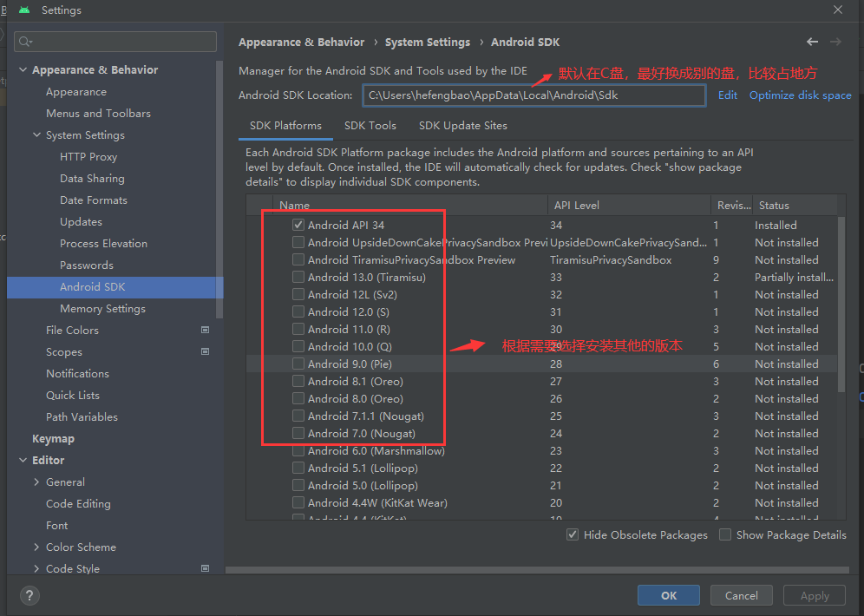Collapse the Appearance & Behavior section
864x616 pixels.
click(x=23, y=70)
